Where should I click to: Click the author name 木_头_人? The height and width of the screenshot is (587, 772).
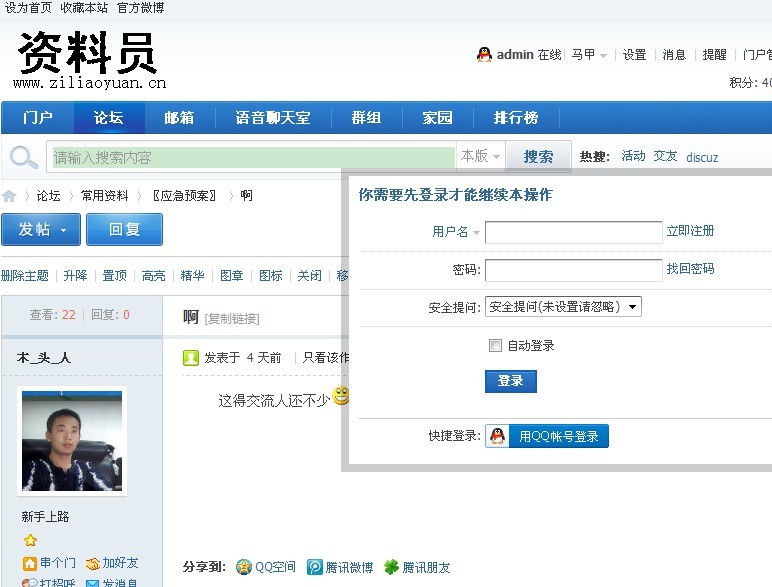[x=44, y=358]
